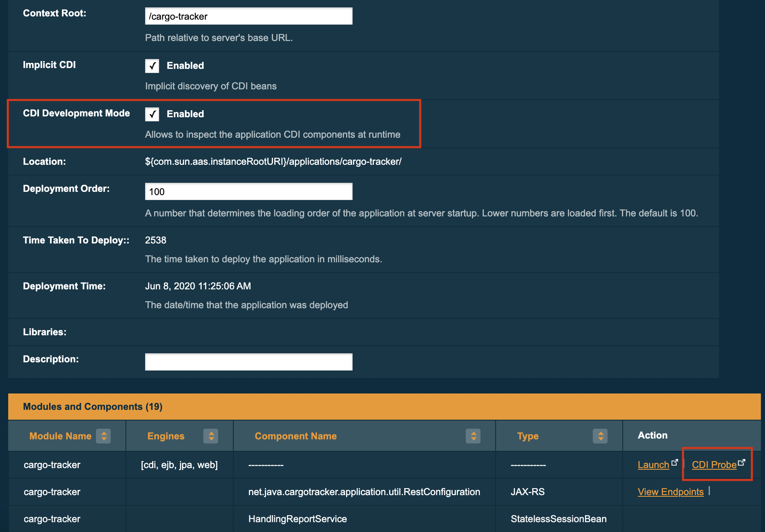Toggle the CDI Development Mode checkbox

[152, 114]
